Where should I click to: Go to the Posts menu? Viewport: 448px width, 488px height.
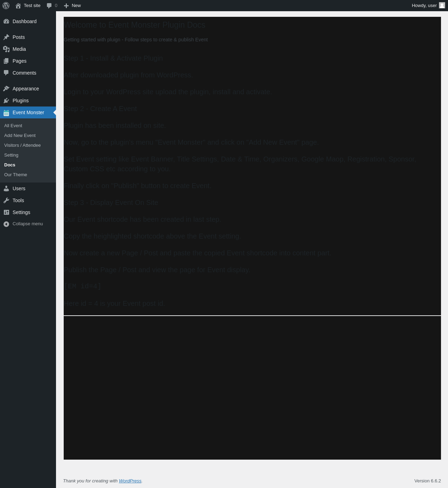(28, 37)
